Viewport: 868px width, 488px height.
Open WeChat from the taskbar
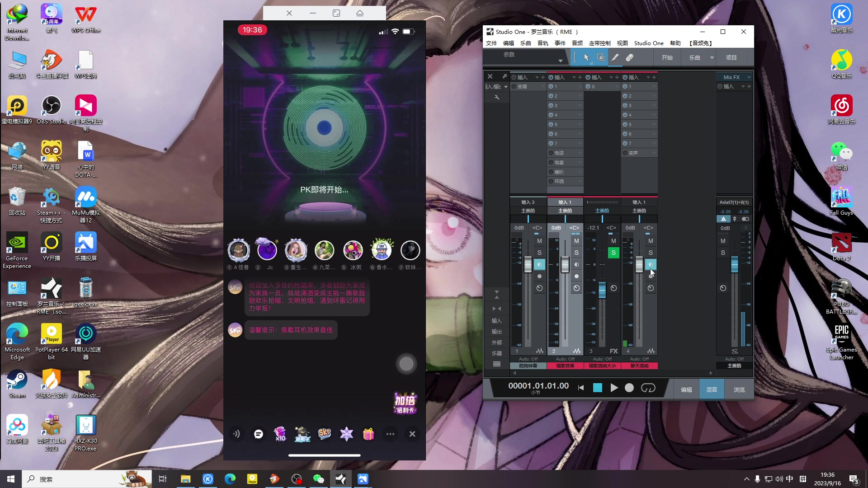319,479
